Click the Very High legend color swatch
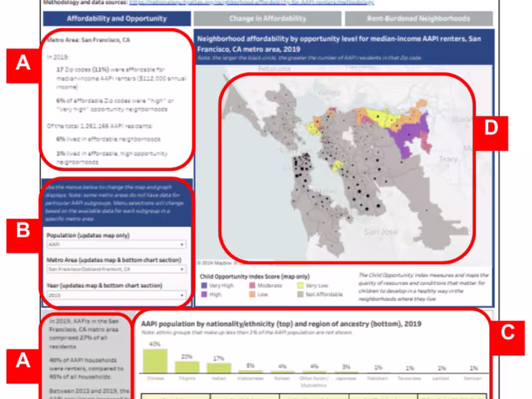This screenshot has width=532, height=399. [204, 286]
